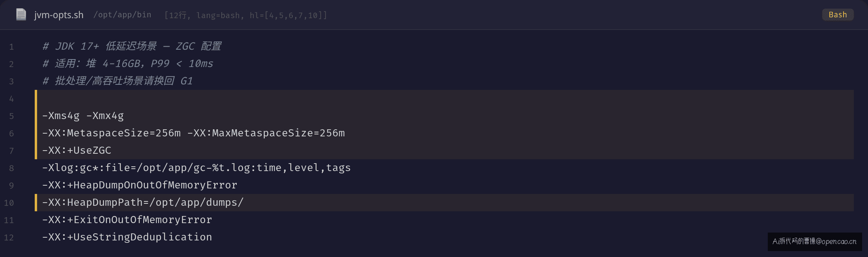Click the G1 batch-processing comment line
The width and height of the screenshot is (868, 257).
coord(118,81)
